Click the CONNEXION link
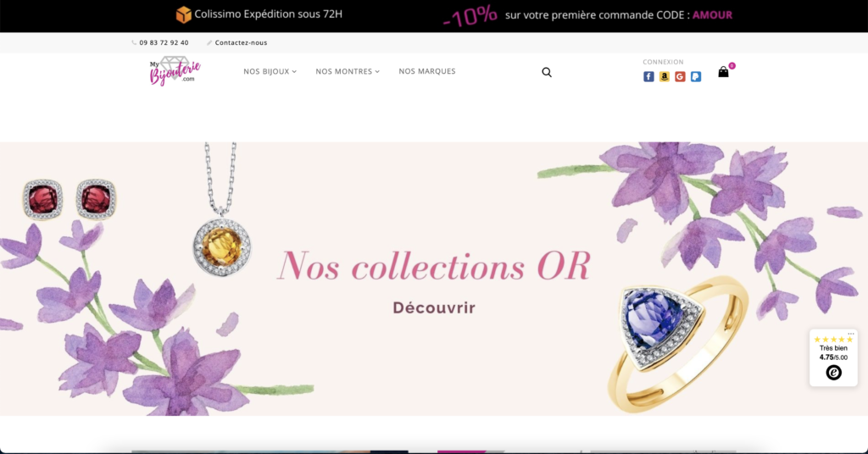 [x=663, y=62]
